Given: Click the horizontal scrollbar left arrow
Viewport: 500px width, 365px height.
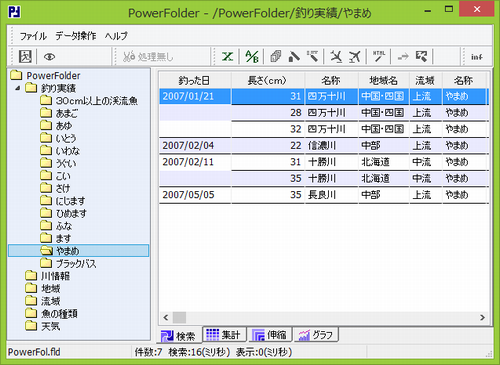Looking at the screenshot, I should tap(166, 318).
